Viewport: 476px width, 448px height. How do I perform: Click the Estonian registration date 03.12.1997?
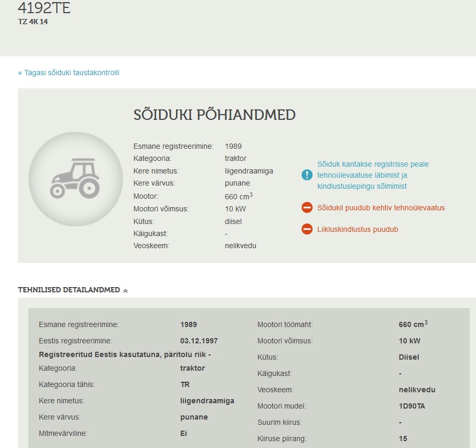[x=200, y=341]
